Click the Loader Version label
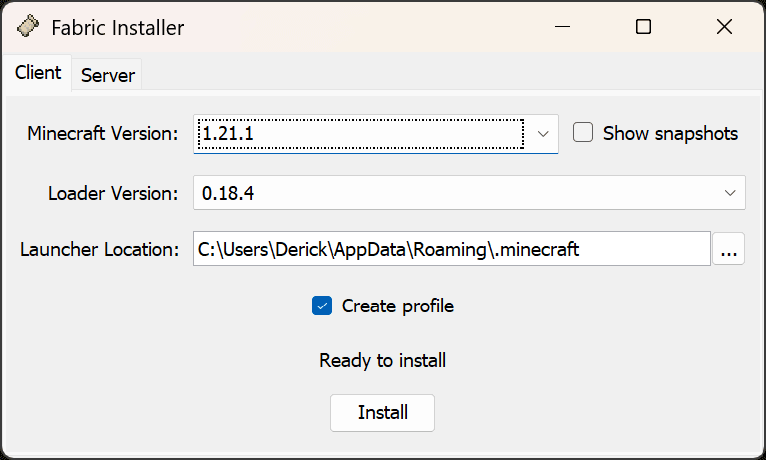This screenshot has height=460, width=766. (113, 193)
